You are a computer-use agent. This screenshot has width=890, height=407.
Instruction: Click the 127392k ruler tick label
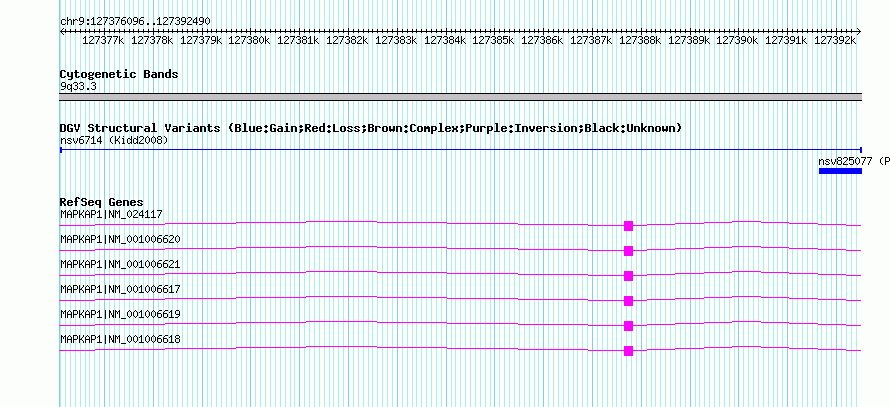point(835,40)
